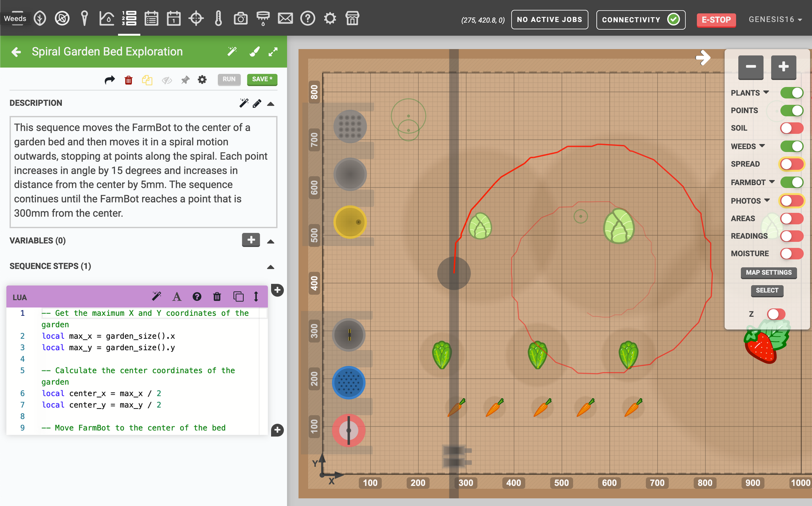This screenshot has height=506, width=812.
Task: Click the green SAVE button
Action: coord(262,80)
